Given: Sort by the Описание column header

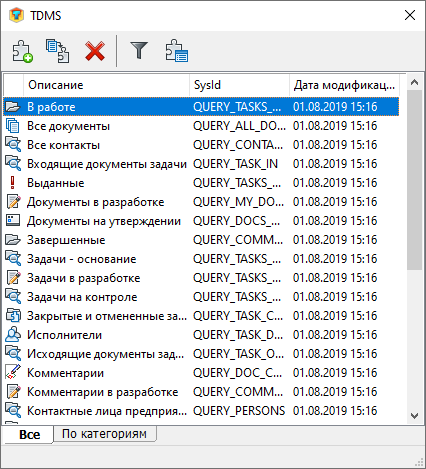Looking at the screenshot, I should [106, 85].
